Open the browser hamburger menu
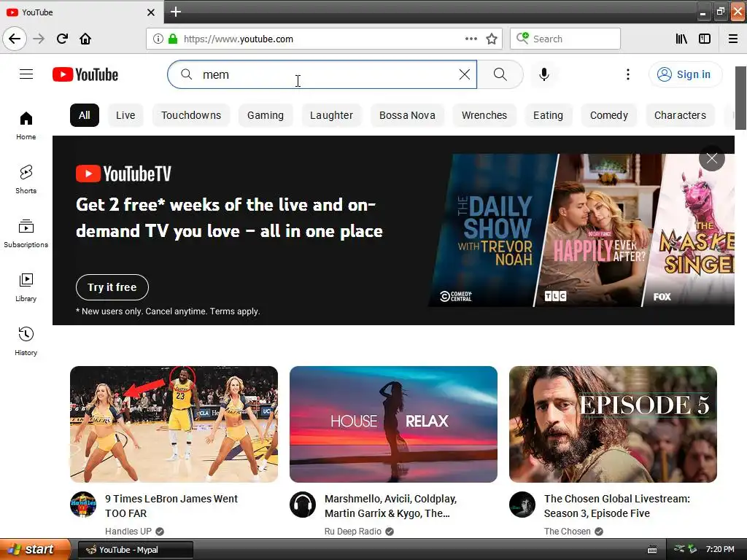The image size is (747, 560). (x=733, y=39)
